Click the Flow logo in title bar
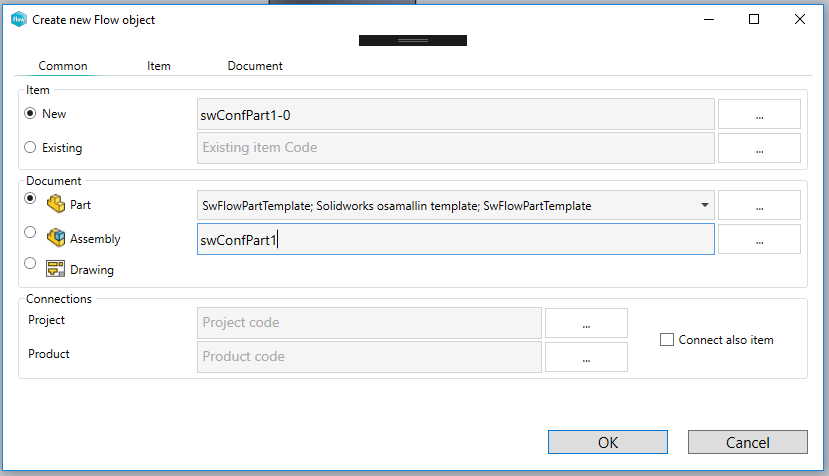Viewport: 829px width, 476px height. (x=19, y=19)
